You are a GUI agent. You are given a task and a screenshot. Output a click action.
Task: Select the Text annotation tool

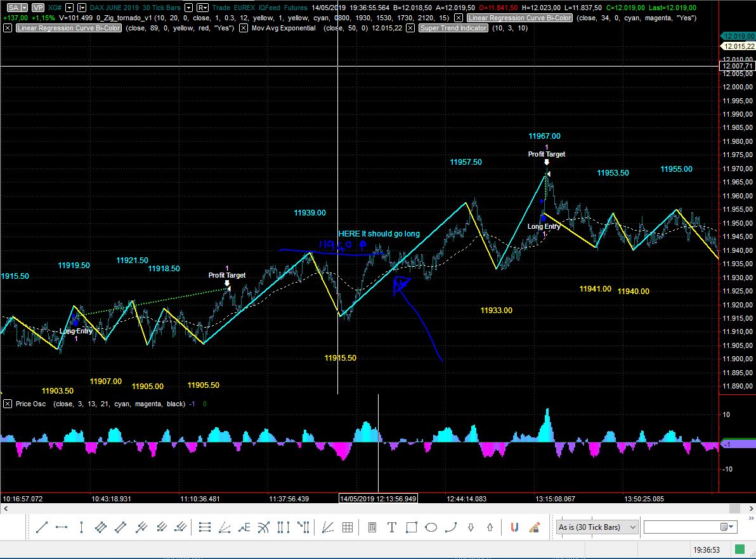pos(391,527)
